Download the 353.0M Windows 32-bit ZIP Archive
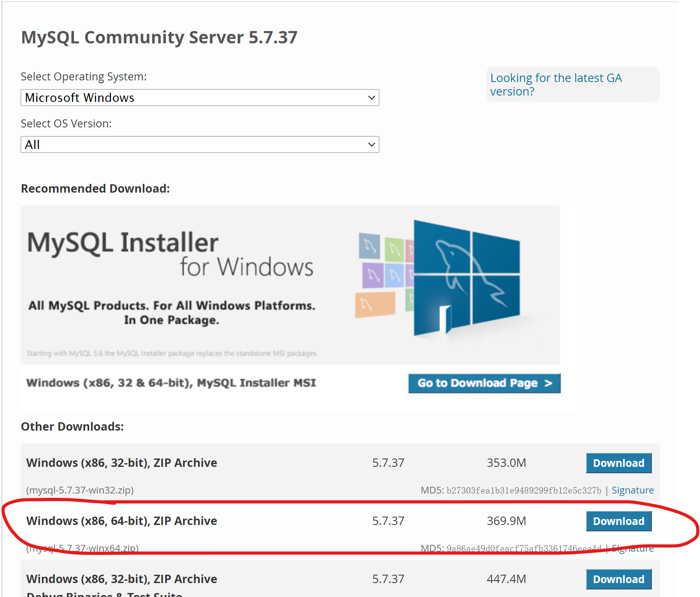Screen dimensions: 700x597 point(618,463)
